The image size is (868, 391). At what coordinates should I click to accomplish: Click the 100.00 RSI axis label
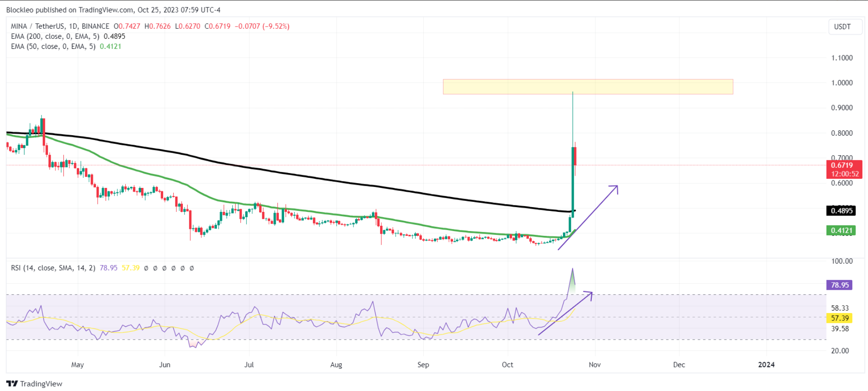click(842, 261)
